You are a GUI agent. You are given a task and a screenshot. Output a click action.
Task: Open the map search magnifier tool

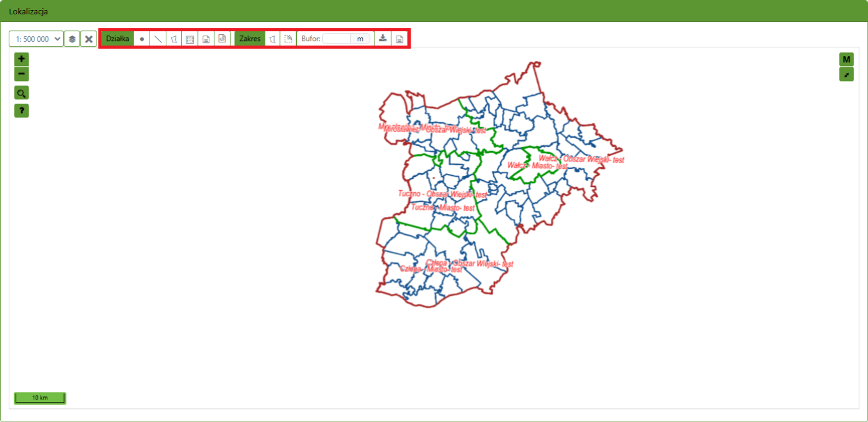[22, 94]
